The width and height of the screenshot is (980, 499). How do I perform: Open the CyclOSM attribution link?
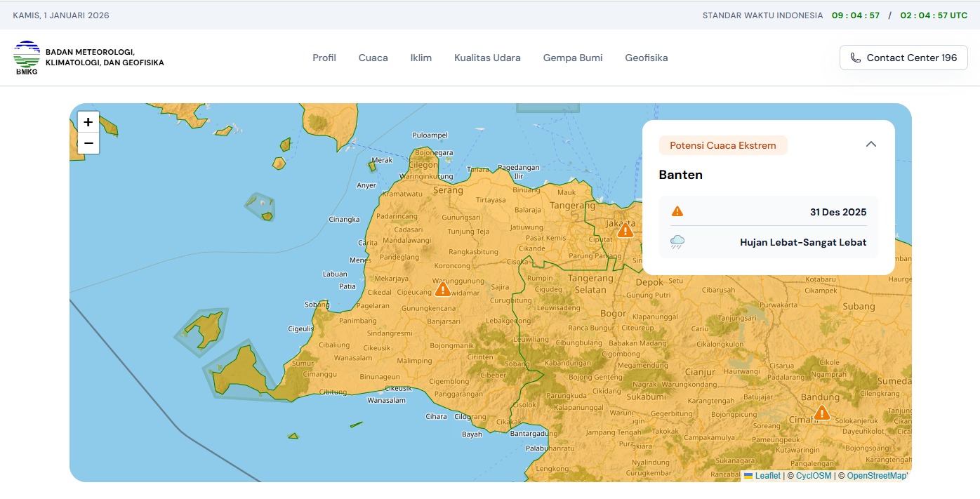point(813,476)
